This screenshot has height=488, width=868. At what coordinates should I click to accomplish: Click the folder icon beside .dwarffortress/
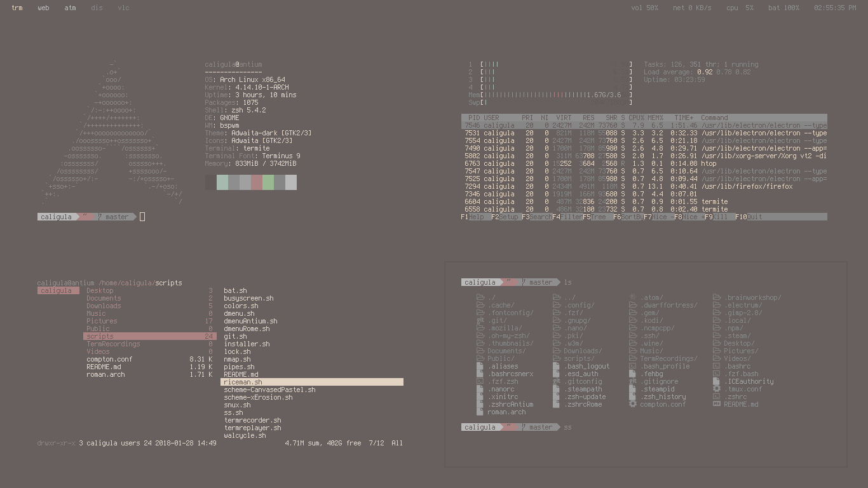pos(633,305)
